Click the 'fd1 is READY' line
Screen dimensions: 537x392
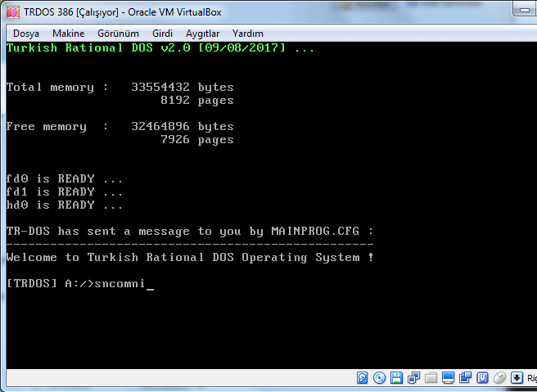coord(65,191)
